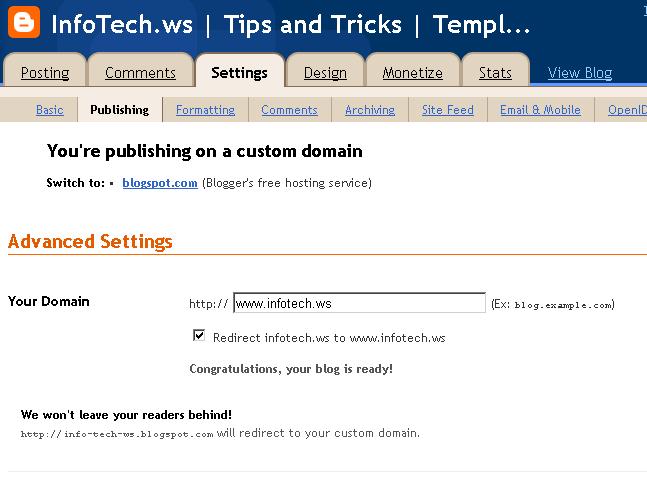Screen dimensions: 647x487
Task: Switch to blogspot.com hosting link
Action: [x=160, y=183]
